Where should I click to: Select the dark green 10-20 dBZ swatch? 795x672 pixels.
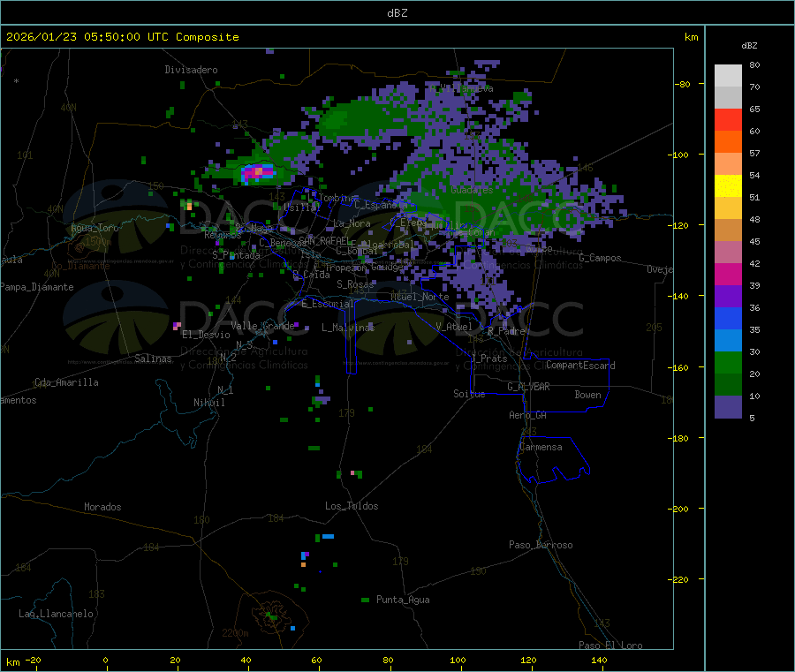pos(728,385)
